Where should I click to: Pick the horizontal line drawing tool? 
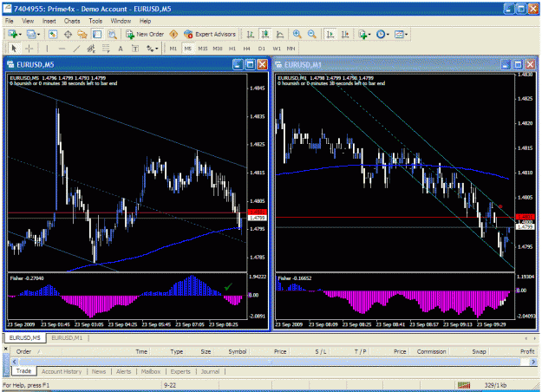[62, 49]
